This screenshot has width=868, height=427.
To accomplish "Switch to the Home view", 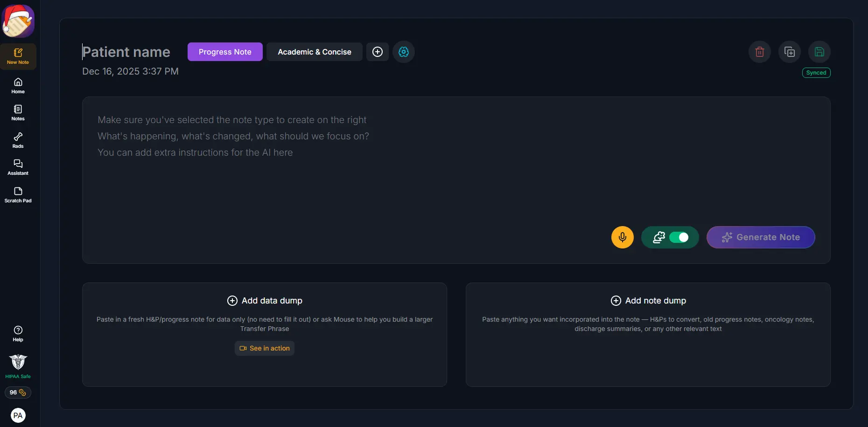I will click(18, 85).
